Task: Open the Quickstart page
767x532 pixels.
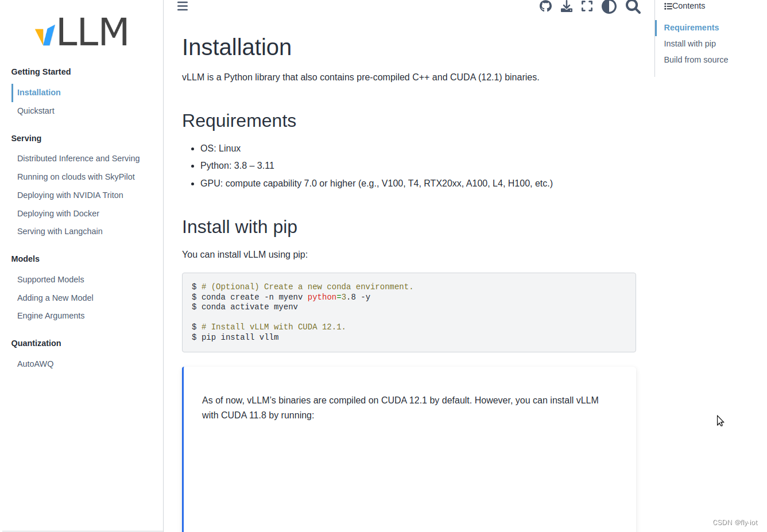Action: [36, 111]
